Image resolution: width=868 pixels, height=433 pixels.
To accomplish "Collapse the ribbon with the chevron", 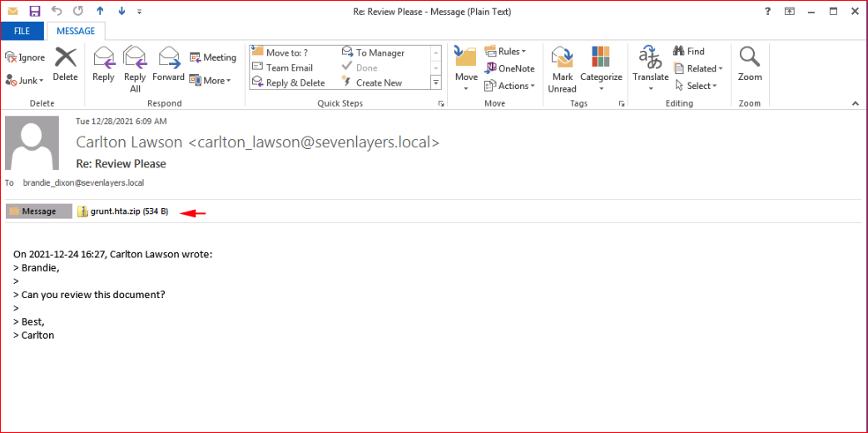I will coord(856,103).
